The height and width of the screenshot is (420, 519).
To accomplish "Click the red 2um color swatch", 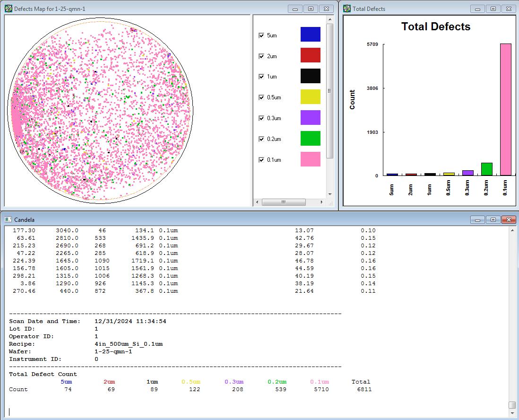I will click(x=310, y=55).
